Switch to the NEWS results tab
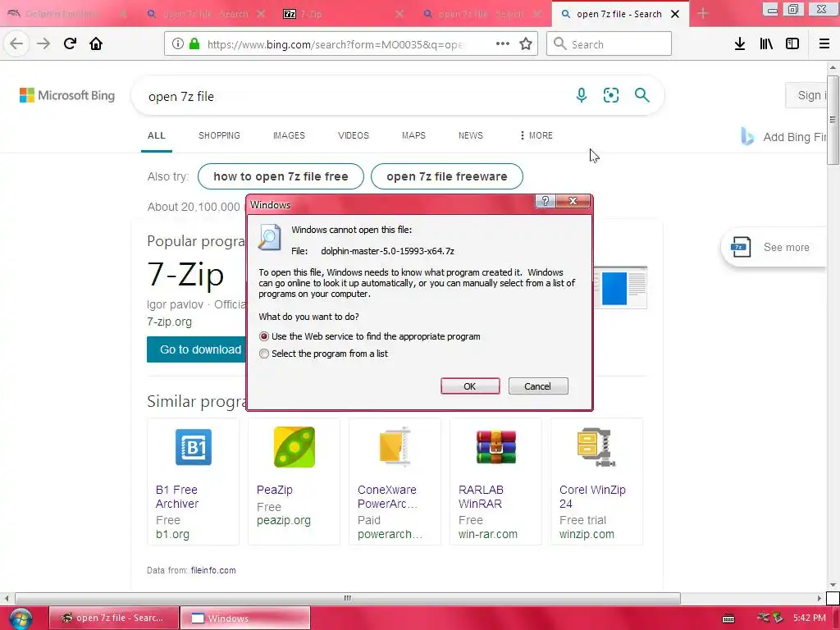Viewport: 840px width, 630px height. click(470, 135)
